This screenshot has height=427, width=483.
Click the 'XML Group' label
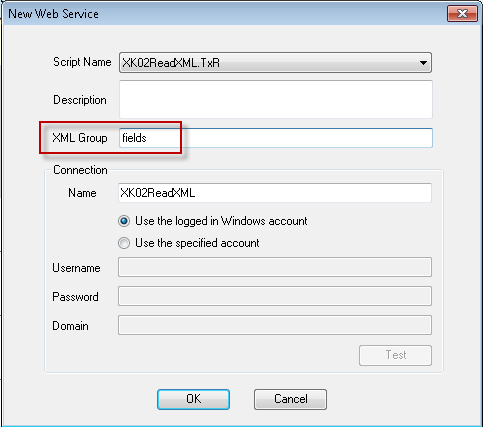click(80, 138)
